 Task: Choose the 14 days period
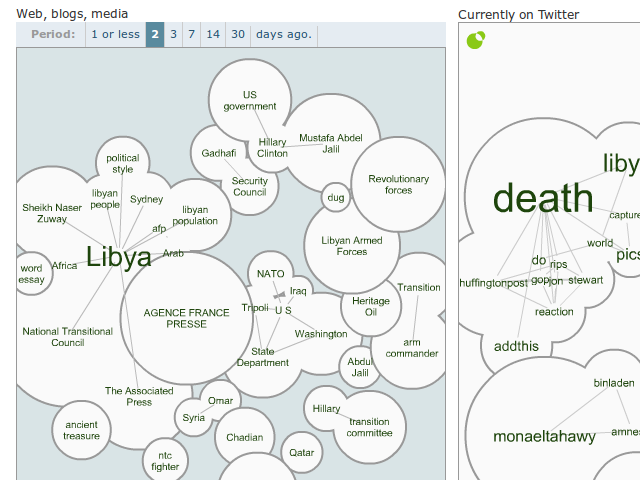tap(213, 35)
